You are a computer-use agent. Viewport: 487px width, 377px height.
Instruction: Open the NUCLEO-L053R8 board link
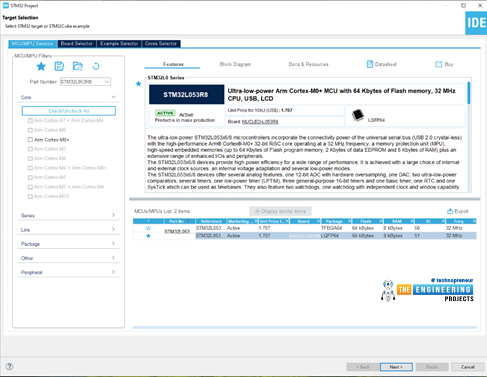click(x=260, y=122)
